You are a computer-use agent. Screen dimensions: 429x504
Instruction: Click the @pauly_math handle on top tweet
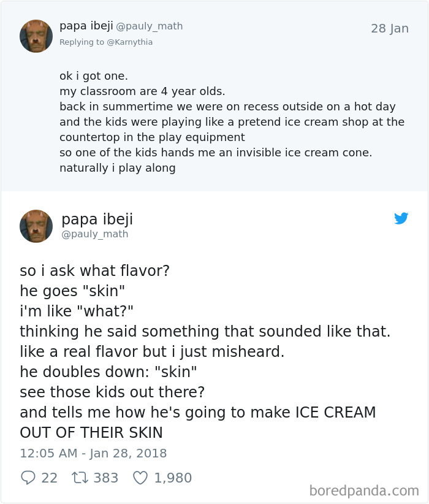pyautogui.click(x=149, y=26)
